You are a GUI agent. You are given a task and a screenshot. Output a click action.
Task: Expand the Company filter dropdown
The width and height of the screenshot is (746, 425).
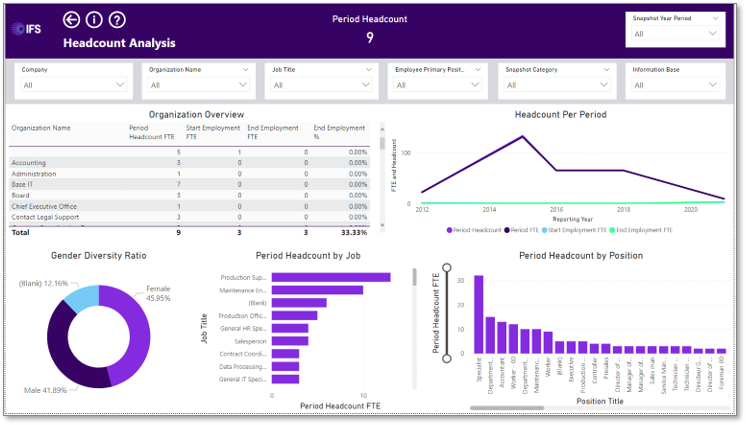click(x=74, y=85)
